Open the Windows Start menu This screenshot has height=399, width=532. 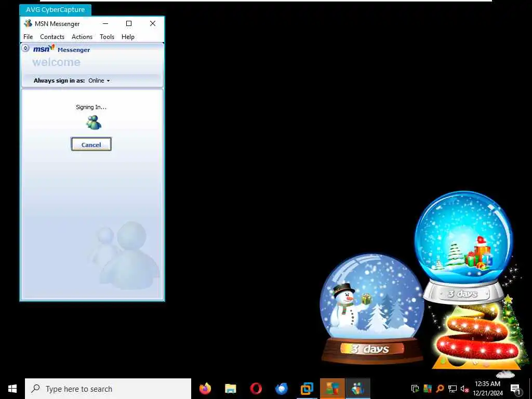tap(12, 389)
